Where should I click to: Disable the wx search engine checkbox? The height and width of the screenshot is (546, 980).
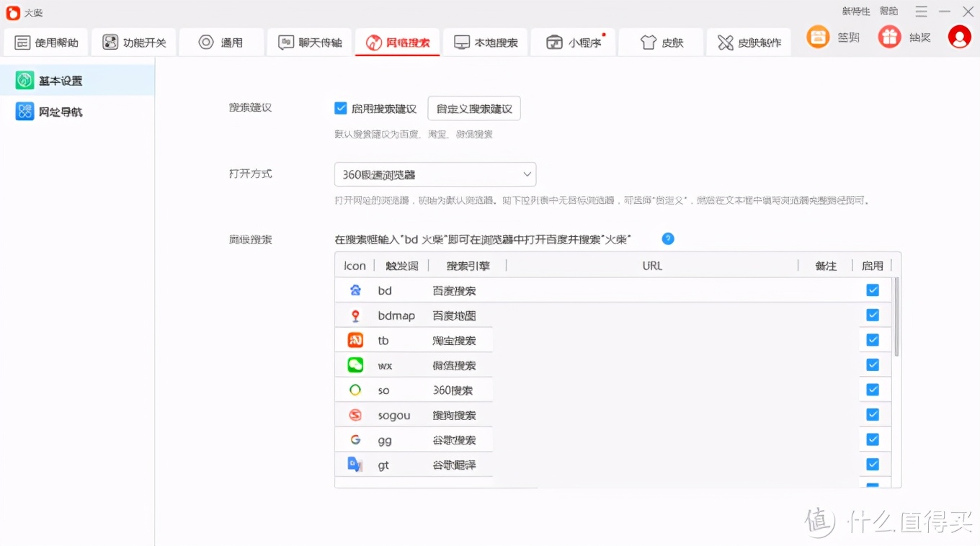tap(873, 364)
